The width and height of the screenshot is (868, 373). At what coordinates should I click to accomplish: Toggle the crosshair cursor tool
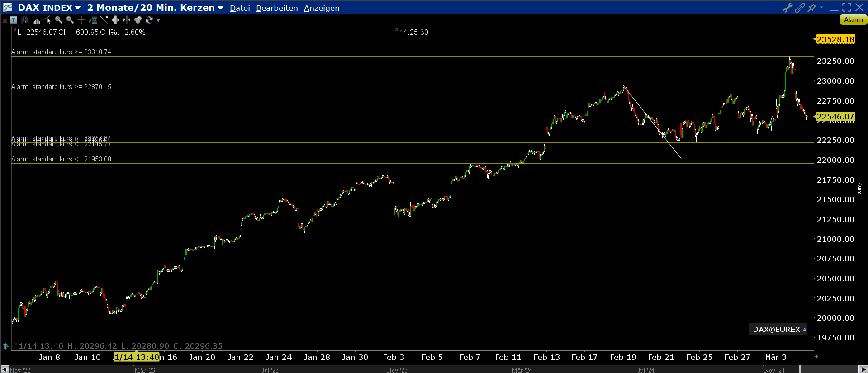click(x=81, y=20)
